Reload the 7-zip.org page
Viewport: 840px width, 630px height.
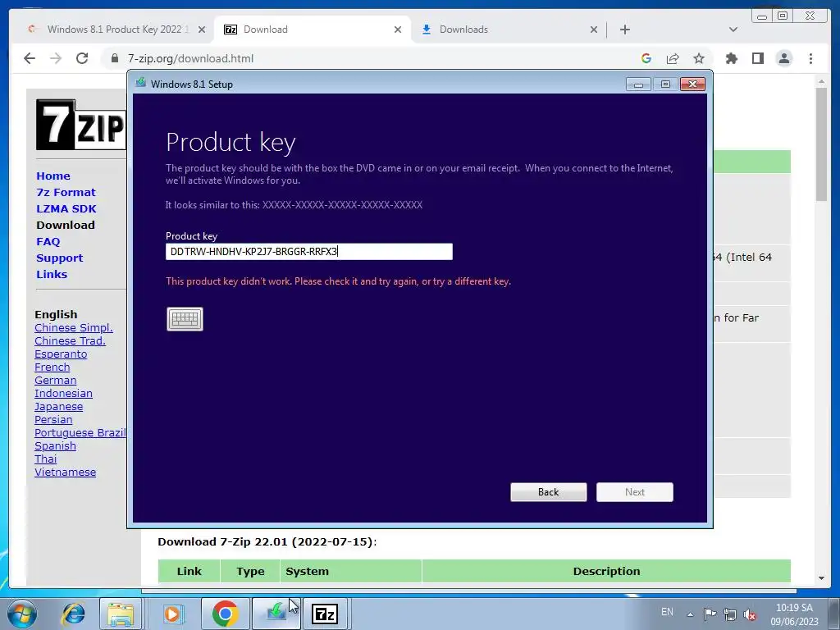(x=82, y=58)
